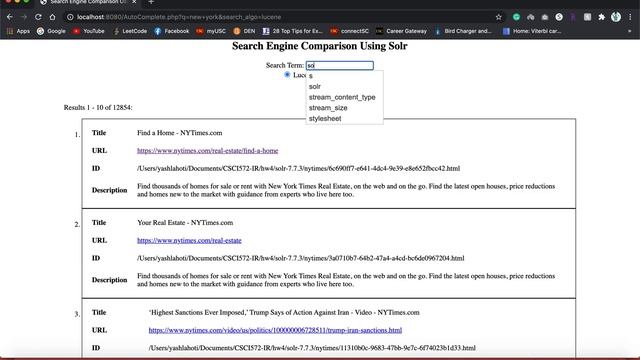Click the ID path ending 6c690ff7...html

pyautogui.click(x=298, y=169)
